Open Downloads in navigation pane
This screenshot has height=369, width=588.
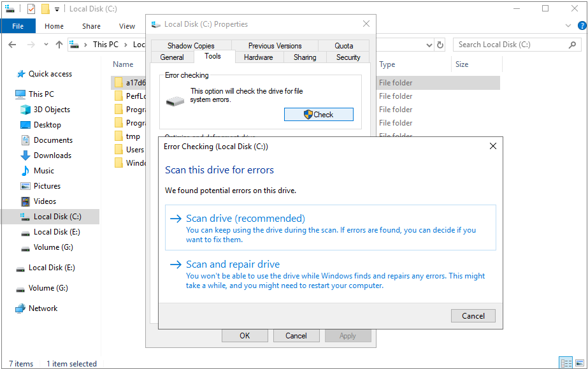[x=52, y=156]
